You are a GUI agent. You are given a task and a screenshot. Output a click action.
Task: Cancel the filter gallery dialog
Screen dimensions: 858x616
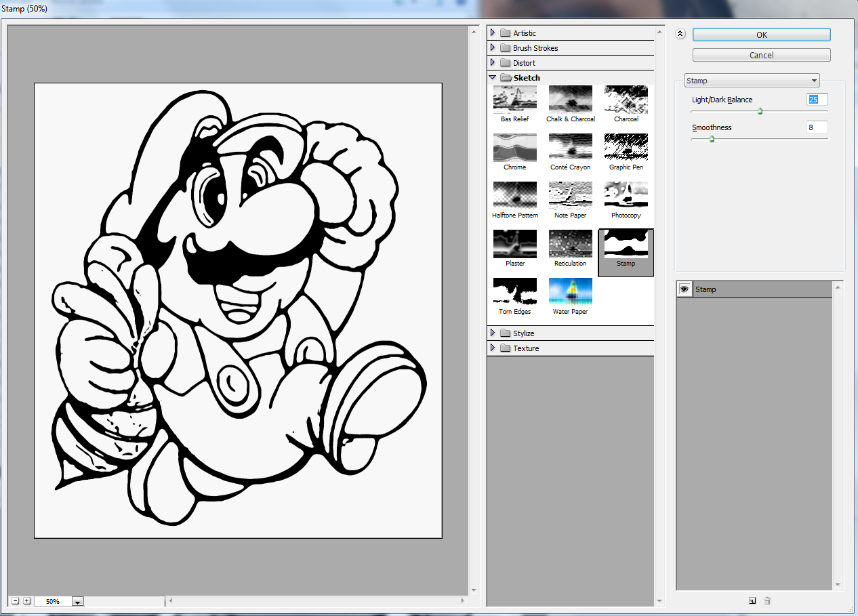(x=761, y=55)
